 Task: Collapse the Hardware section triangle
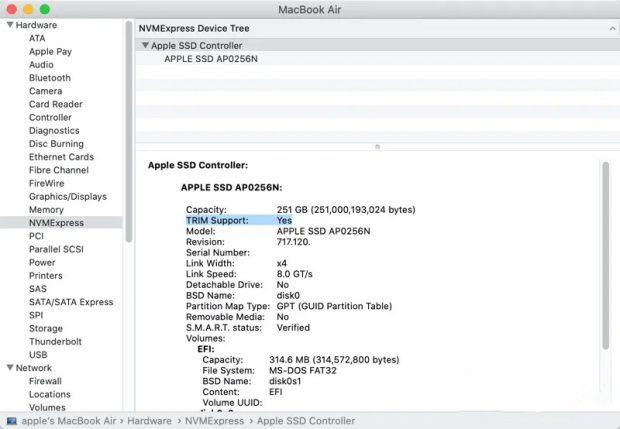click(x=9, y=25)
